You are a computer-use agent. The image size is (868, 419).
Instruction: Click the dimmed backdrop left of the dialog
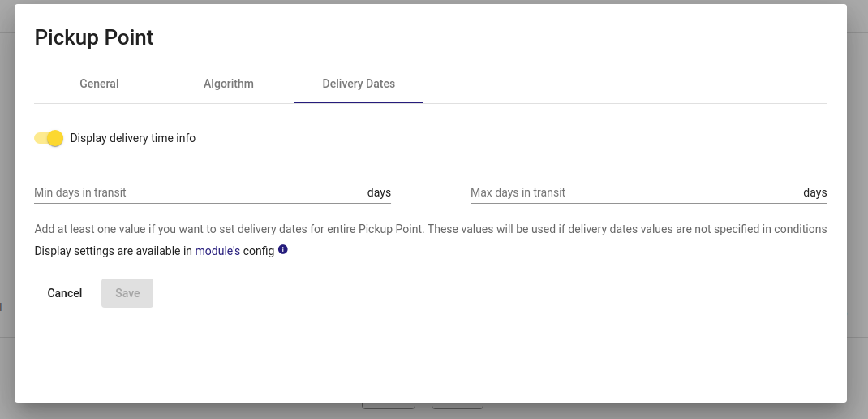[x=6, y=166]
